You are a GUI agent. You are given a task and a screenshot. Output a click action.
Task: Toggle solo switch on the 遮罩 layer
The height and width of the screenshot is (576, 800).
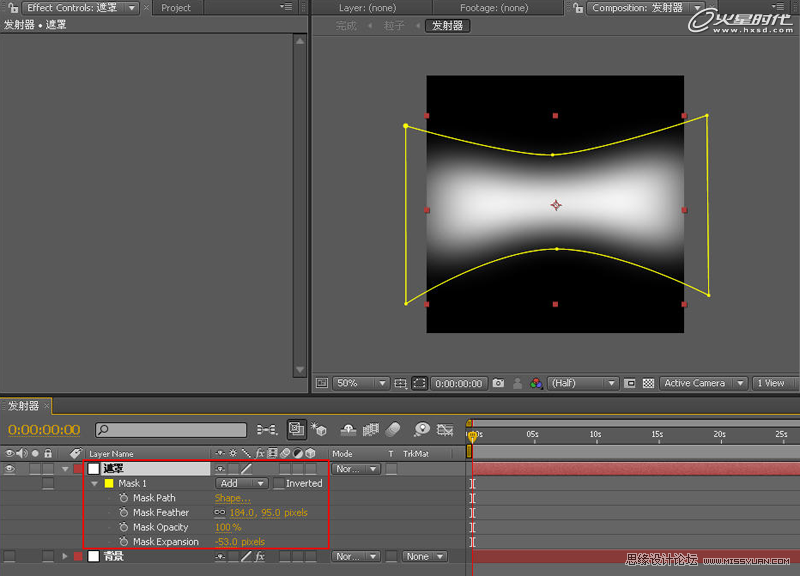[35, 468]
